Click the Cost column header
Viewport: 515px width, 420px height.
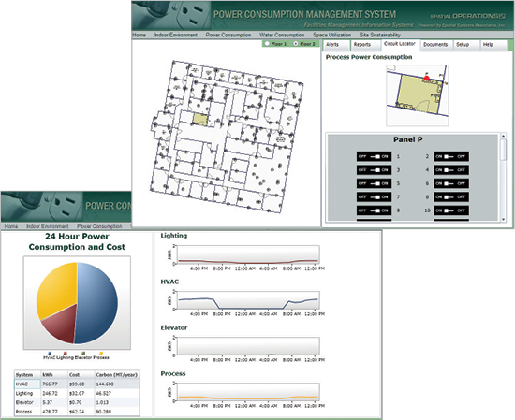[81, 375]
